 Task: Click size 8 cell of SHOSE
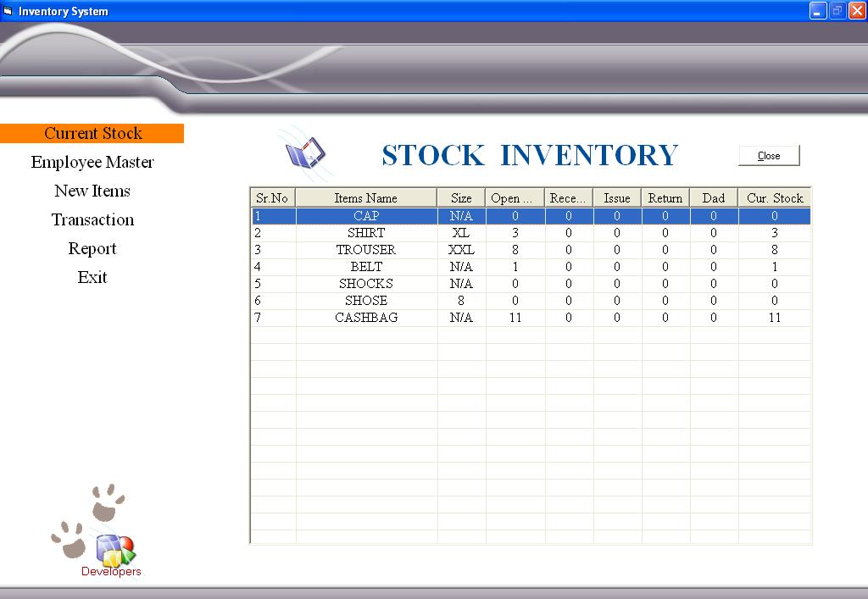pyautogui.click(x=461, y=301)
